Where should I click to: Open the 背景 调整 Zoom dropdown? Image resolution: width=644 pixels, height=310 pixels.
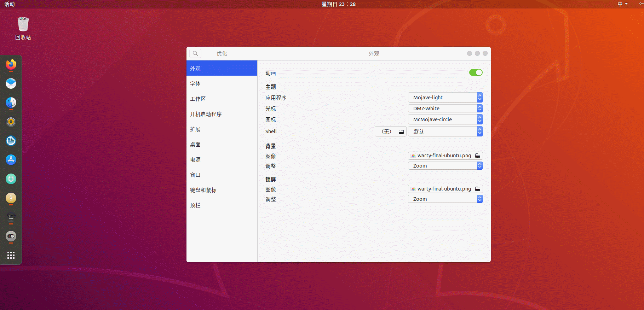tap(445, 166)
